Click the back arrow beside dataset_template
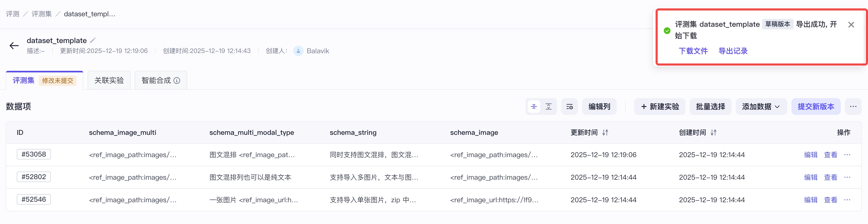 (x=14, y=45)
